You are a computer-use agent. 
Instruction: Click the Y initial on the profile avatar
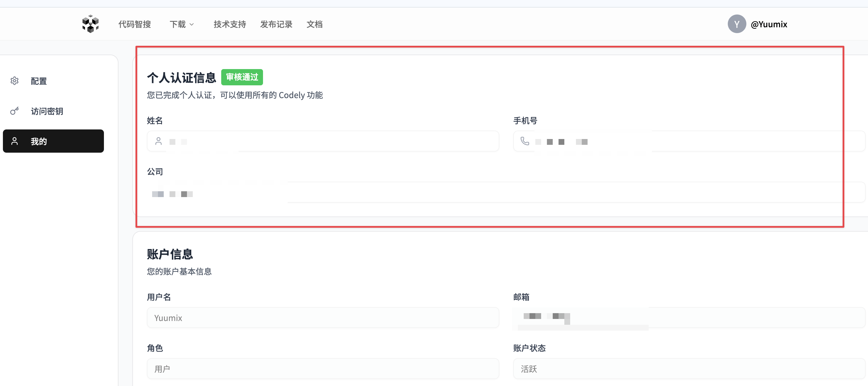pyautogui.click(x=737, y=24)
